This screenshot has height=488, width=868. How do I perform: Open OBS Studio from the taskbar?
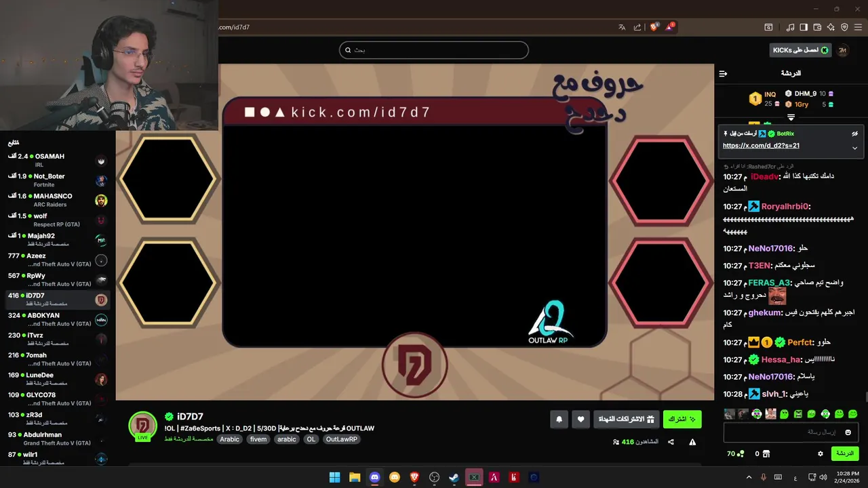(x=435, y=477)
